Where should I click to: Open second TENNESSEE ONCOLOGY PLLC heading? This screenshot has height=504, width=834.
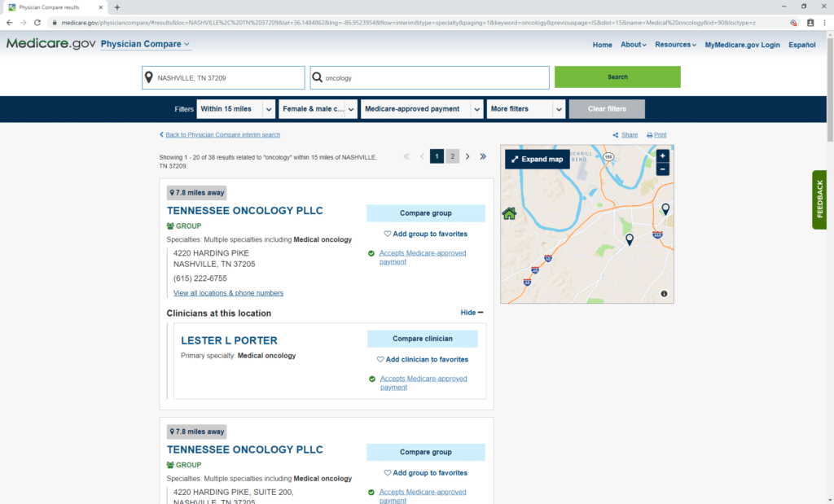coord(244,449)
